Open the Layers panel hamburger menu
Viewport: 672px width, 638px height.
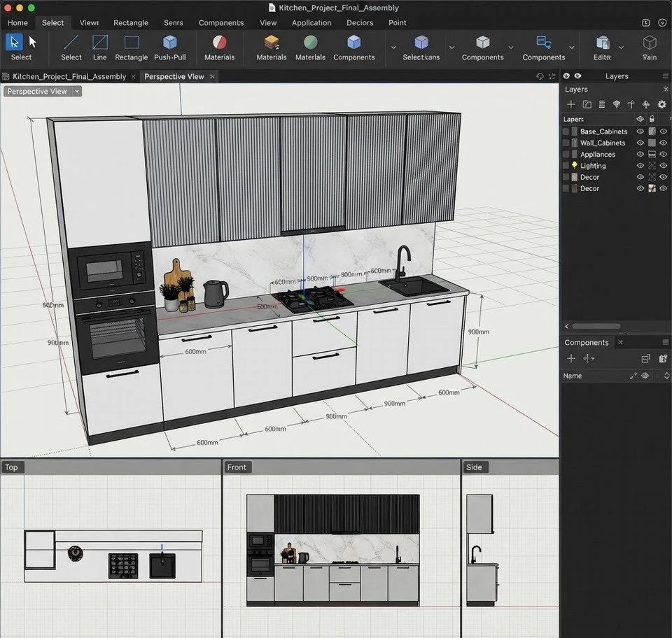(x=665, y=76)
